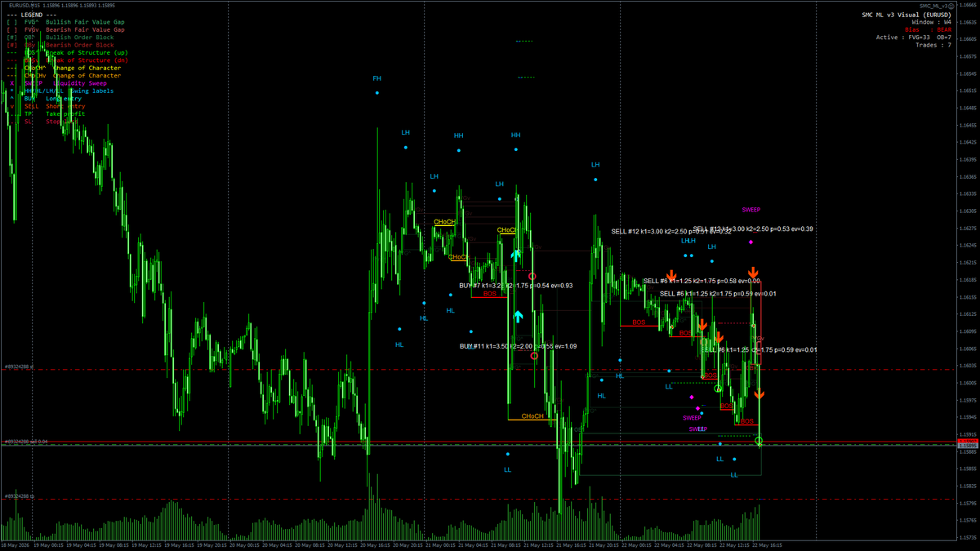The width and height of the screenshot is (980, 551).
Task: Click the SMC_ML_v3 expert name label
Action: [932, 5]
